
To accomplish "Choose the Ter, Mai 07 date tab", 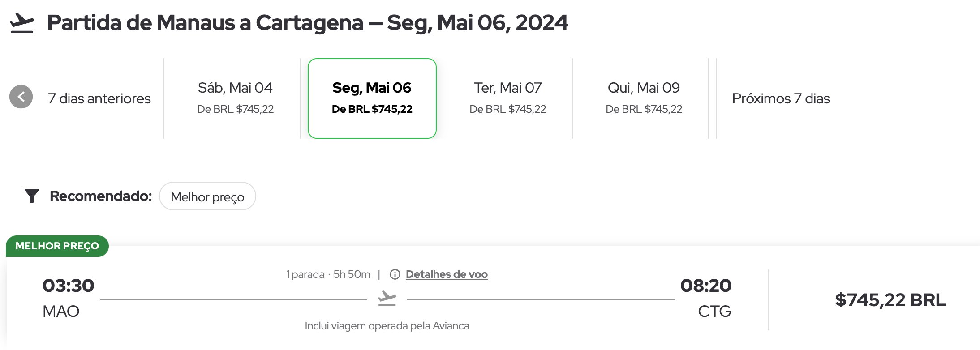I will [508, 98].
